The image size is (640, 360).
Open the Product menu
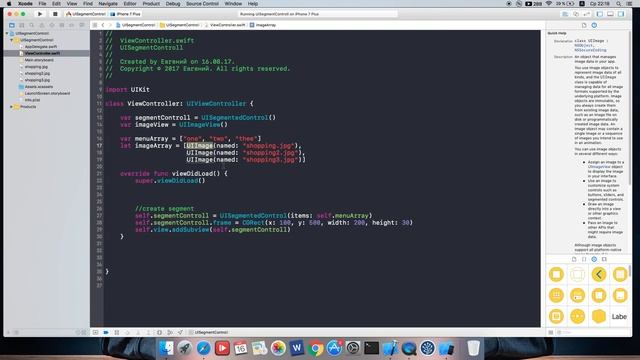(x=151, y=4)
